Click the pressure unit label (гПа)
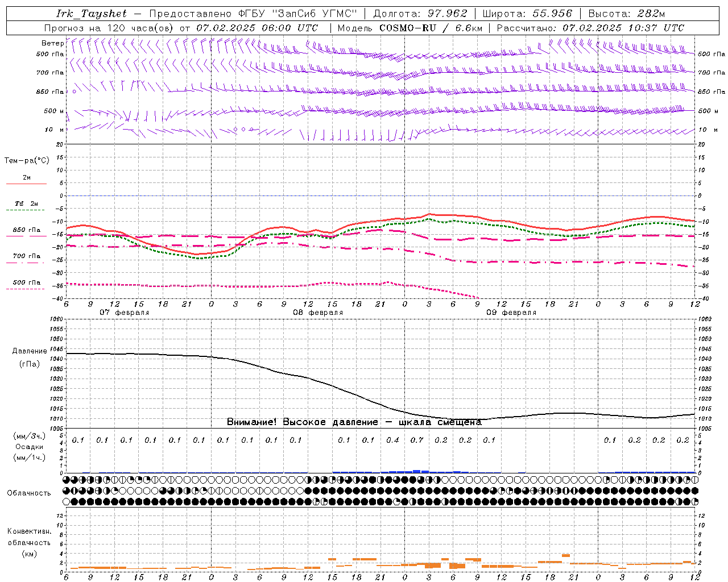This screenshot has height=582, width=728. click(x=30, y=364)
